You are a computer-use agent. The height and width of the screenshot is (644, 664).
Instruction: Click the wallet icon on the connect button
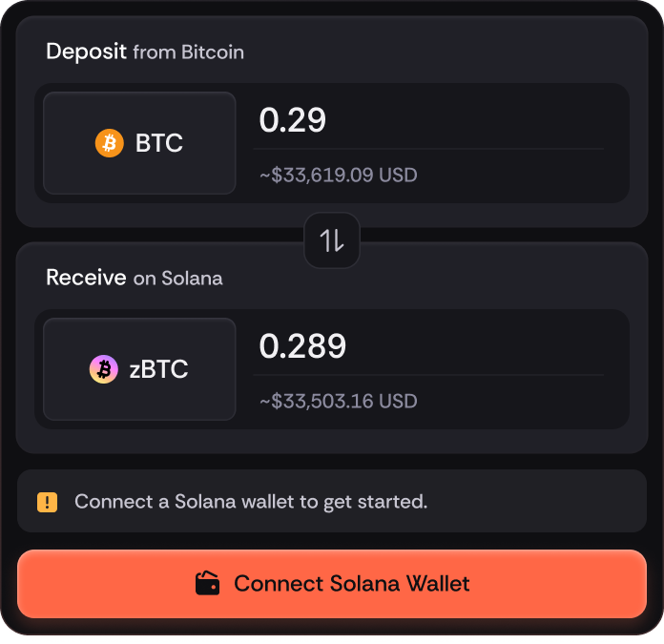(x=208, y=583)
